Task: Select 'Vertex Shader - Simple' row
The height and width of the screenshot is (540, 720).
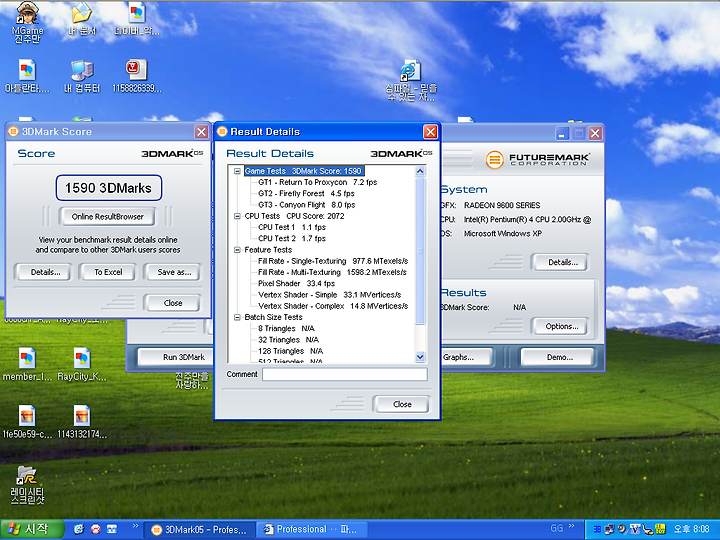Action: [x=330, y=295]
